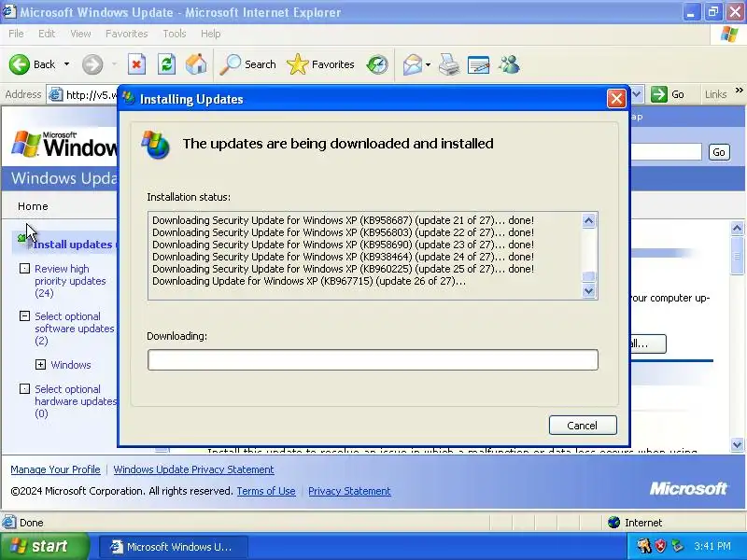Click the Microsoft Windows Update taskbar button
Image resolution: width=747 pixels, height=560 pixels.
pyautogui.click(x=174, y=546)
